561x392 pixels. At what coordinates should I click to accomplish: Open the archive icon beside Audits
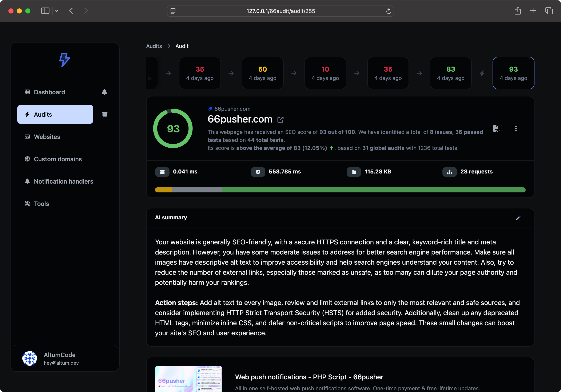105,114
